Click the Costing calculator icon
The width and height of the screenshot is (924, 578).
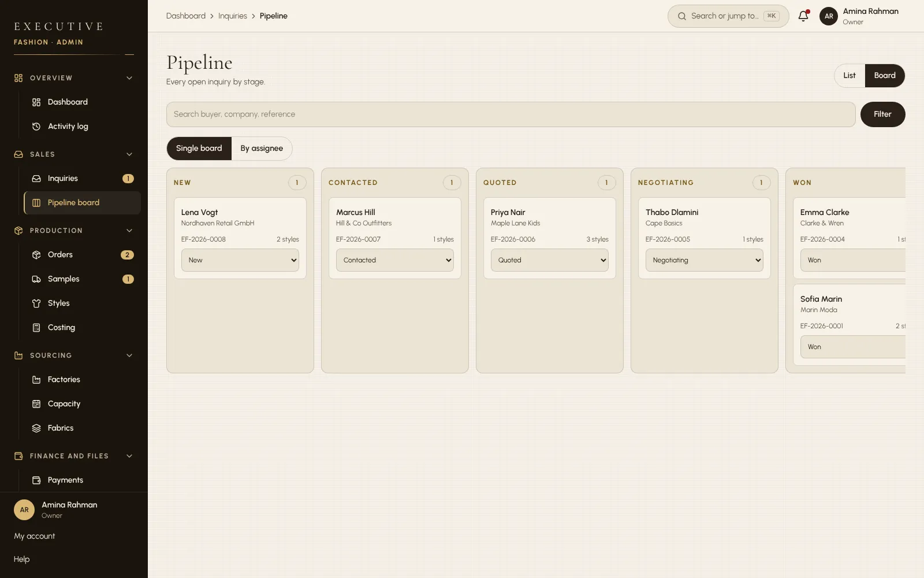[x=36, y=328]
